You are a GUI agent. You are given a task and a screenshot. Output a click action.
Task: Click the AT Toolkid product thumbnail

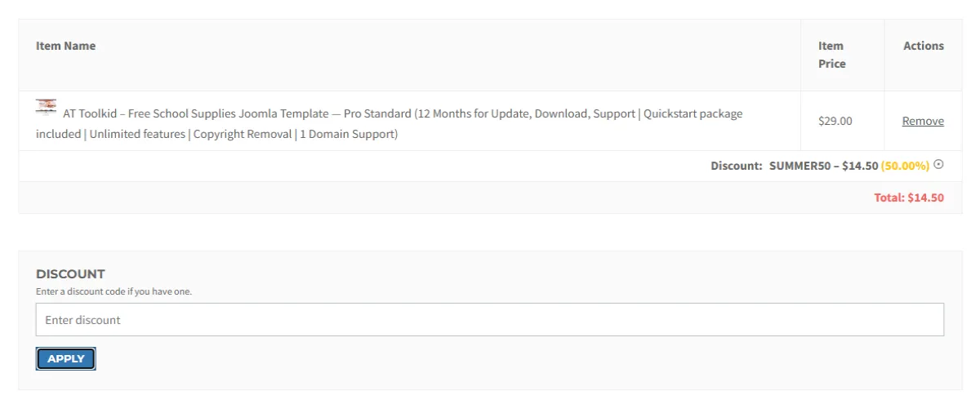pos(47,107)
